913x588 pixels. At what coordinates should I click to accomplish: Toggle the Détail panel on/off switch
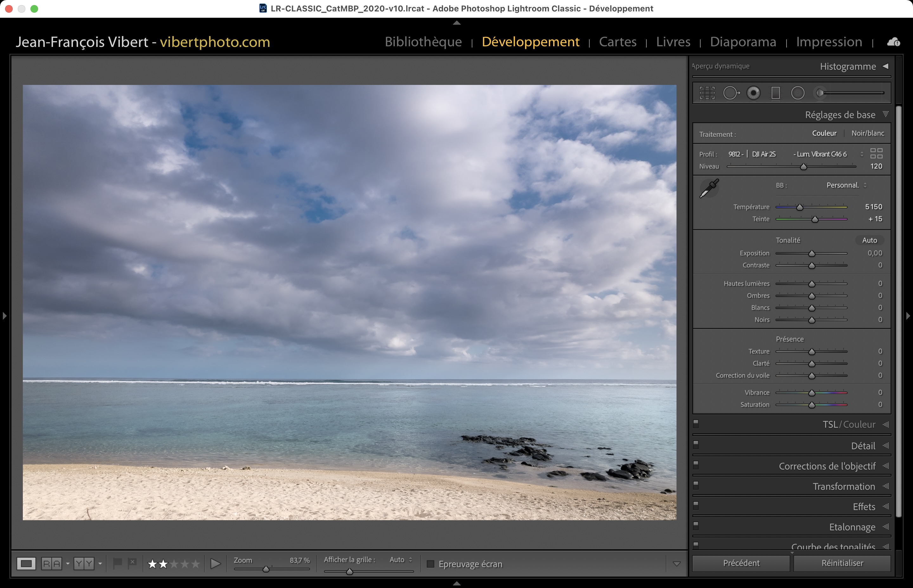696,444
